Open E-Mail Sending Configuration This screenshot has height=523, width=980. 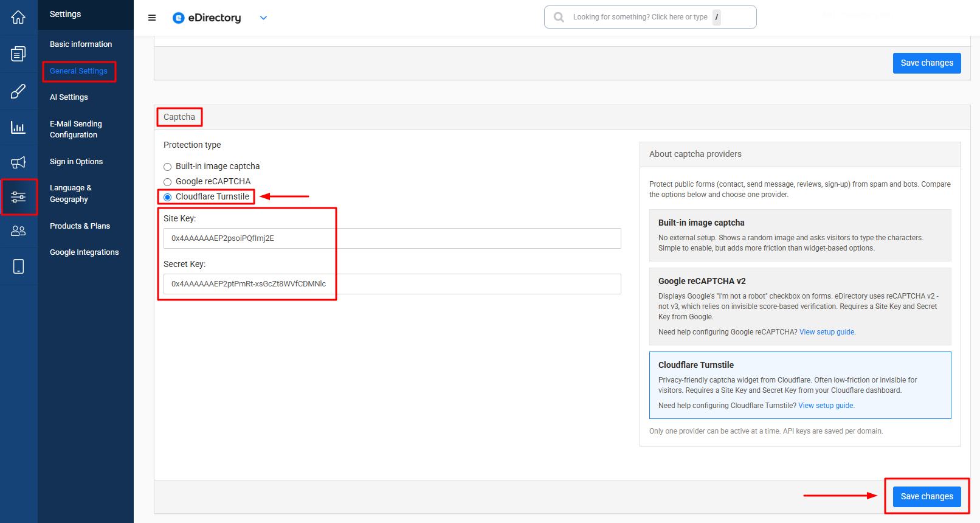point(76,130)
